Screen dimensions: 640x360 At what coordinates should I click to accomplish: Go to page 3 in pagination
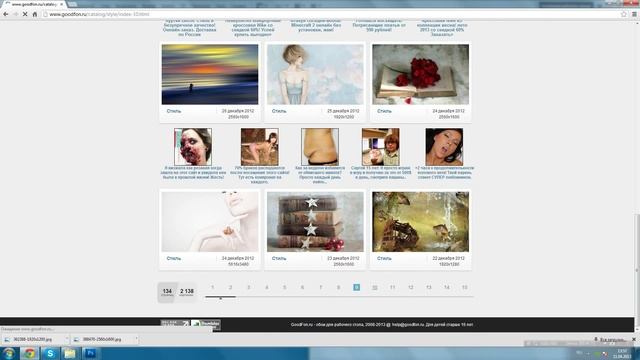click(248, 287)
